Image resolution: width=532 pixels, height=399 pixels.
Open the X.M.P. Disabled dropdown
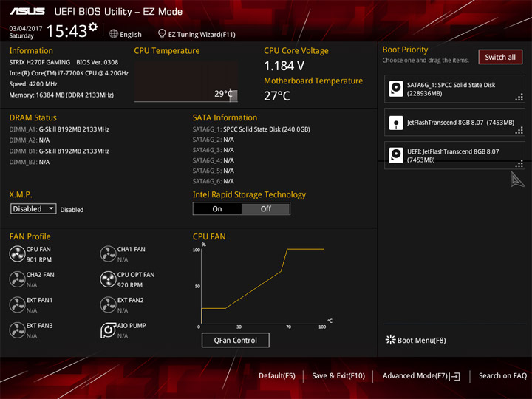tap(33, 208)
